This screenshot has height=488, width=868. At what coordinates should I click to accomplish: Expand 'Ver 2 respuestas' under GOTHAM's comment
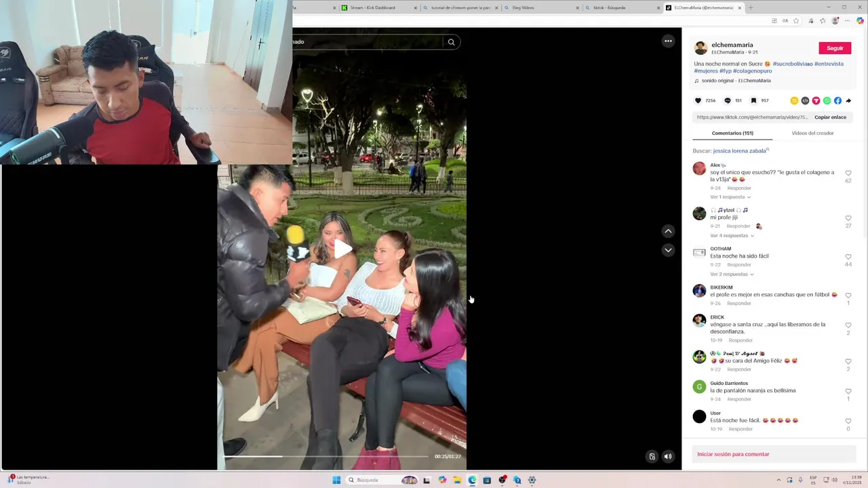(x=732, y=274)
